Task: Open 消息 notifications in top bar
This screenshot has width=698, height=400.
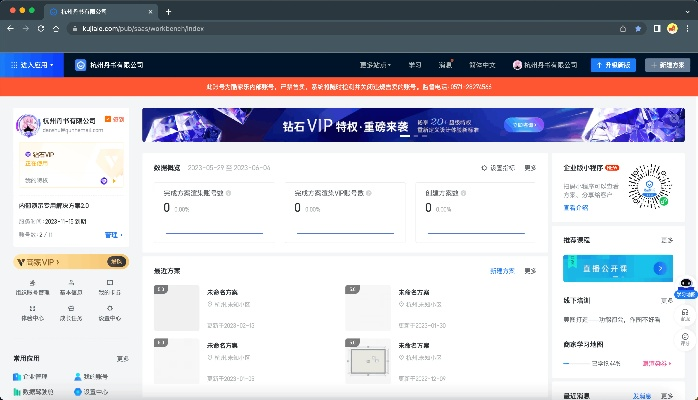Action: pos(445,65)
